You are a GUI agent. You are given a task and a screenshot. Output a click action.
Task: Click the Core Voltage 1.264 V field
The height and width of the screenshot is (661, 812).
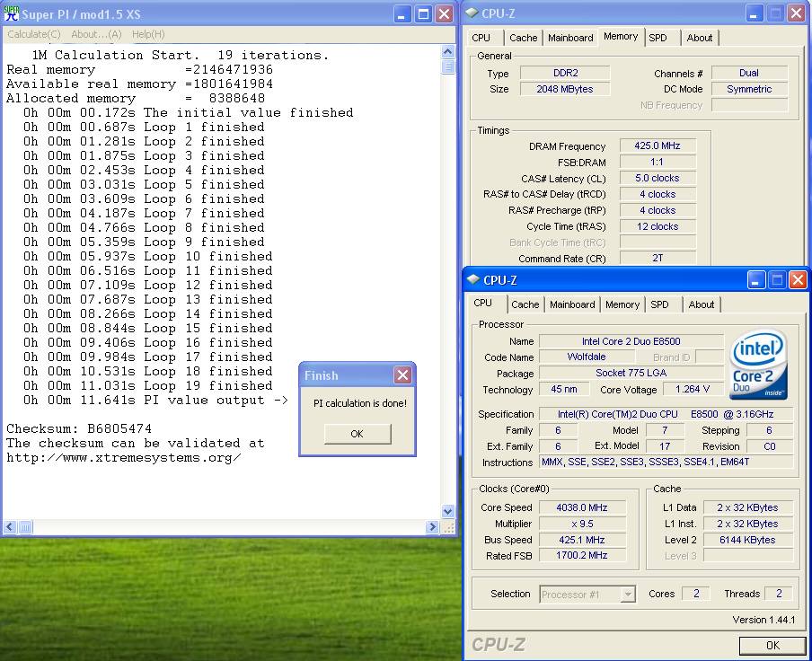pos(693,389)
